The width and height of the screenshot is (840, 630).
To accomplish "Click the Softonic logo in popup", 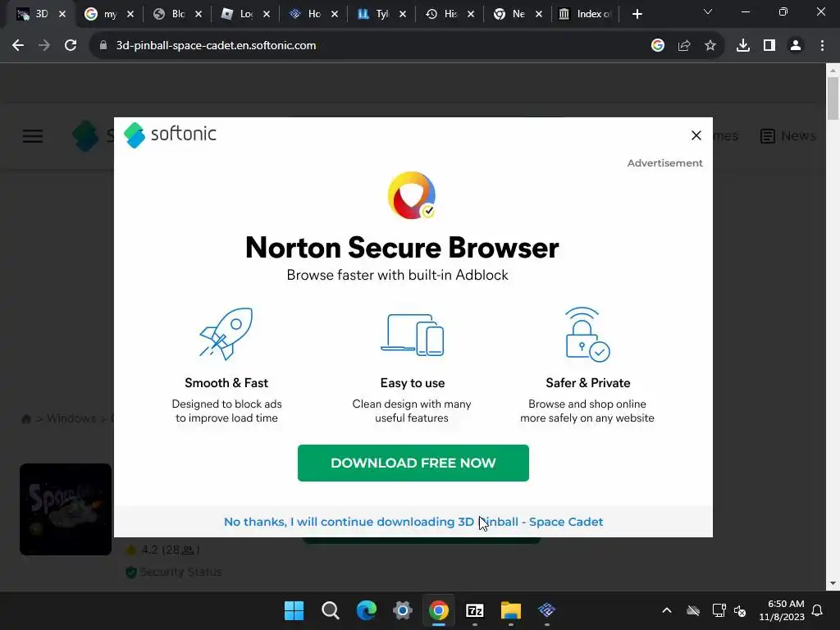I will pos(170,135).
